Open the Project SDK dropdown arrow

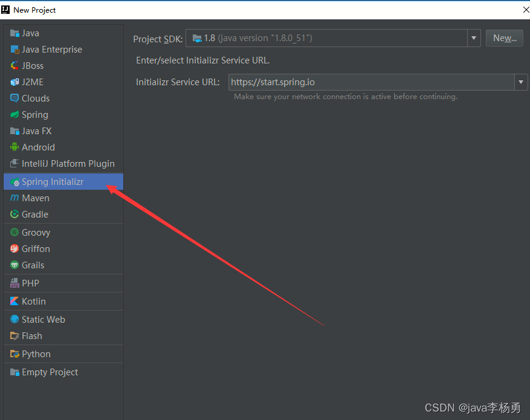click(474, 38)
